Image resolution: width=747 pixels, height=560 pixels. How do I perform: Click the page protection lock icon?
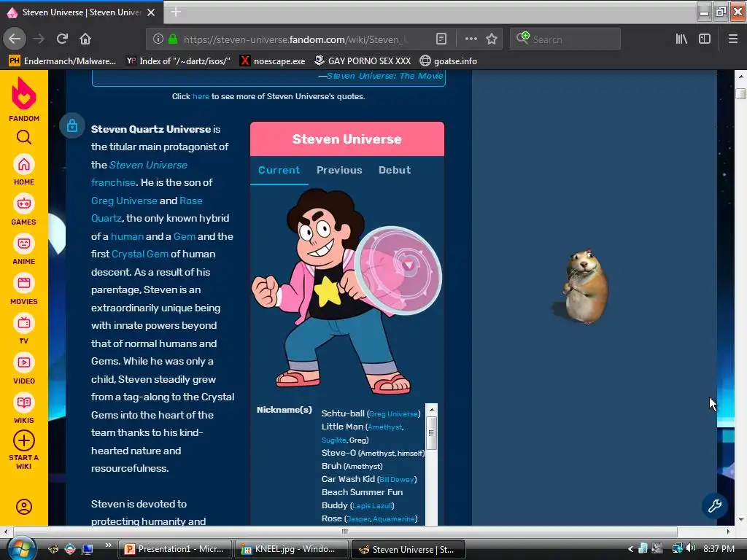coord(72,125)
